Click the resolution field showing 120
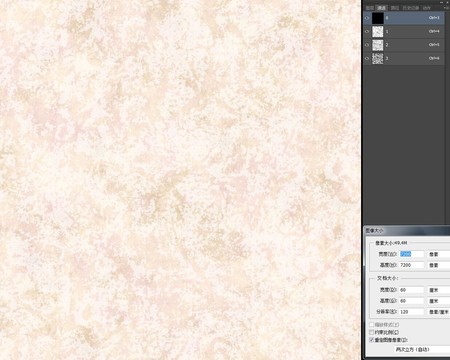This screenshot has height=360, width=450. [x=412, y=312]
